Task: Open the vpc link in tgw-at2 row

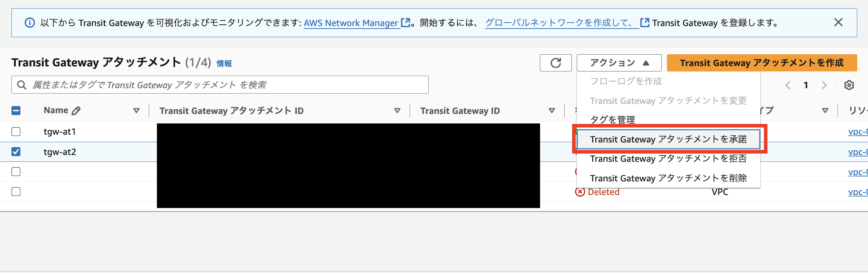Action: pos(858,152)
